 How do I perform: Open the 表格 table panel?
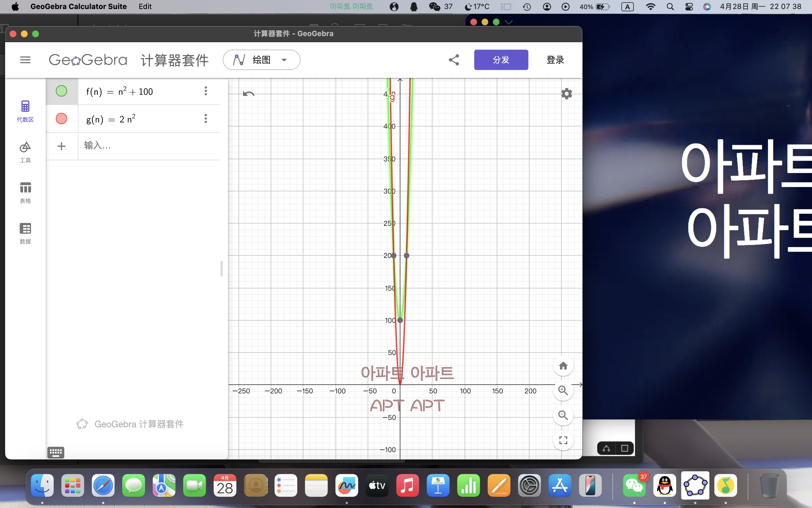[25, 192]
